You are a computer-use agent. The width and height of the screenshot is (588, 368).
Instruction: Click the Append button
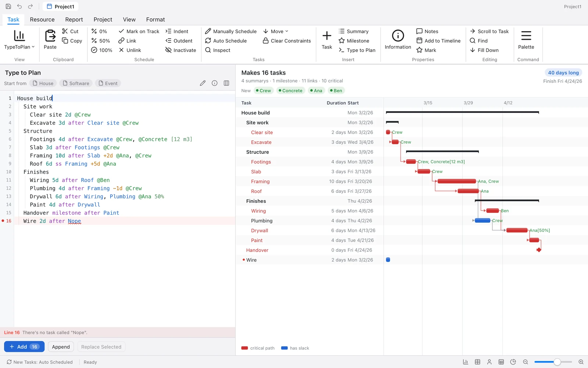pos(61,347)
